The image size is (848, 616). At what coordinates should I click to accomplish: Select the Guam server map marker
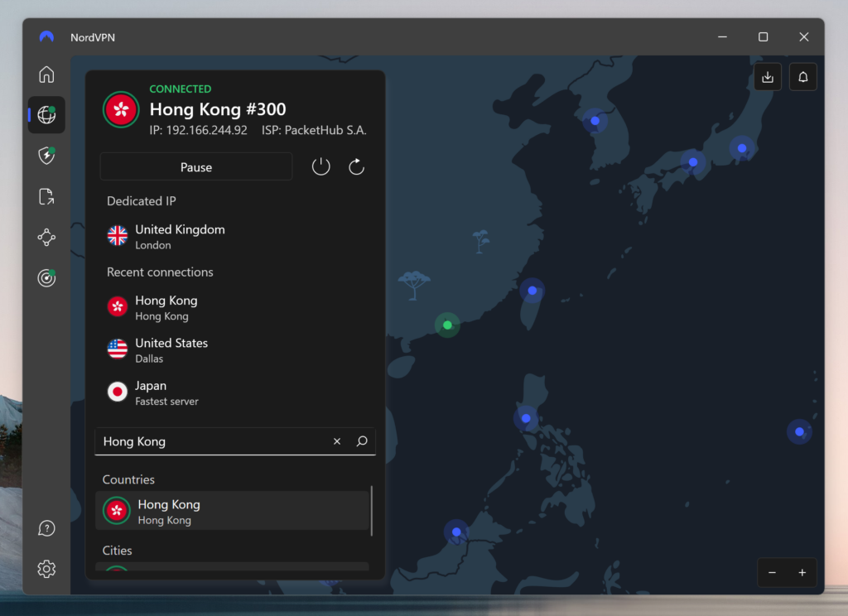click(799, 431)
